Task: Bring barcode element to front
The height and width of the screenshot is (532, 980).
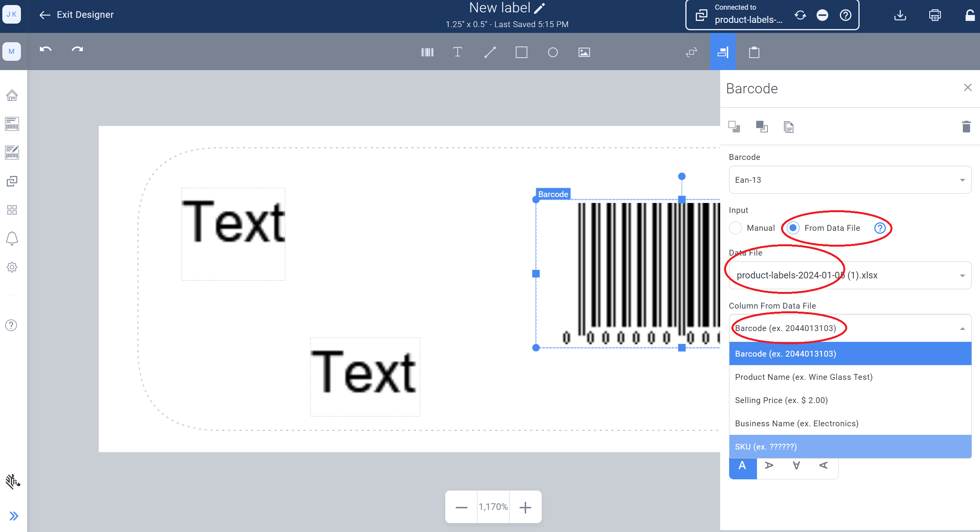Action: 762,127
